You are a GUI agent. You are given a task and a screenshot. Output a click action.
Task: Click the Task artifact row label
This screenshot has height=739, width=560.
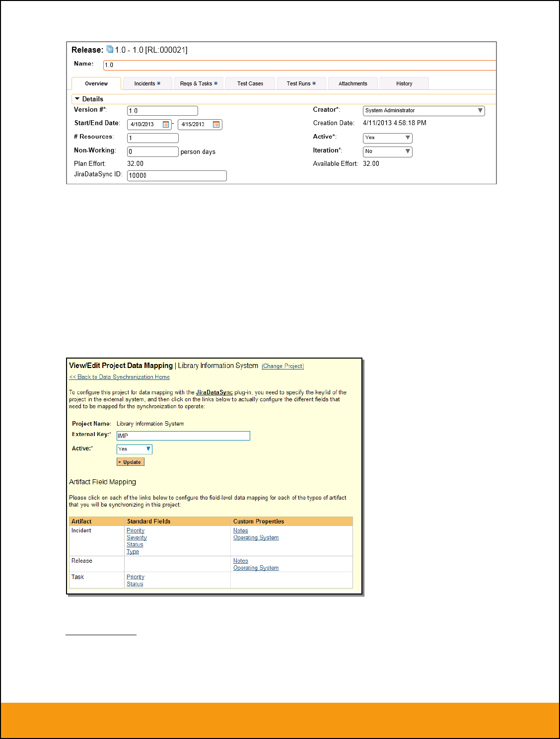pos(78,577)
